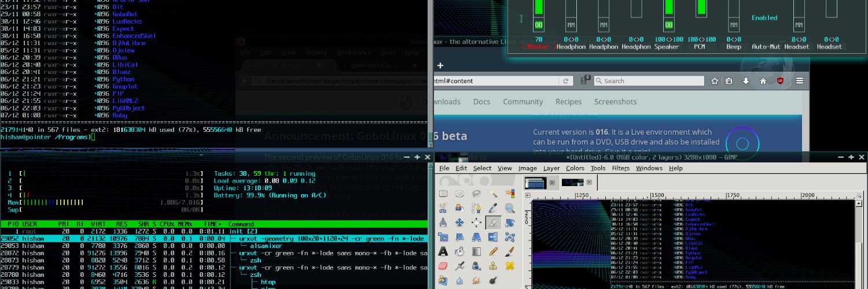Open the Community link on GoboLinux site
Viewport: 868px width, 289px height.
coord(523,102)
